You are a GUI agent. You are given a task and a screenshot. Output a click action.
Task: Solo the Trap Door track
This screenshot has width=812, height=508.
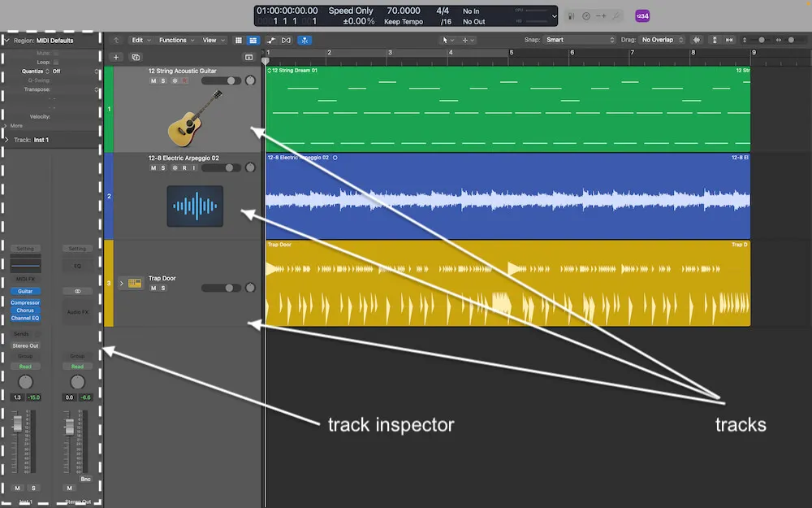[165, 288]
